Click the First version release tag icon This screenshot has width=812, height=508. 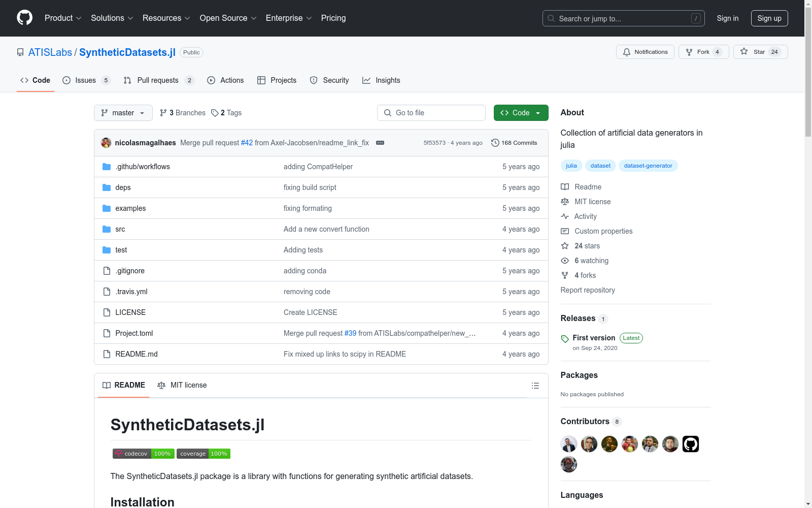(x=565, y=339)
